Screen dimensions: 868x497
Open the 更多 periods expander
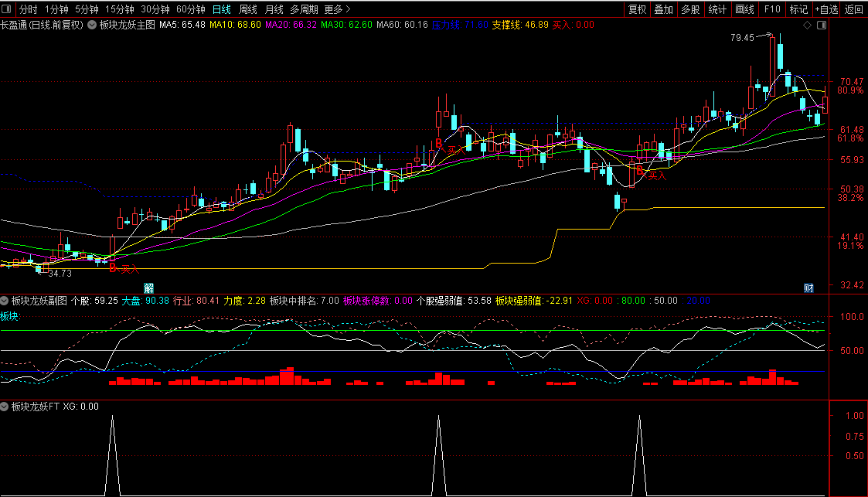[x=337, y=9]
